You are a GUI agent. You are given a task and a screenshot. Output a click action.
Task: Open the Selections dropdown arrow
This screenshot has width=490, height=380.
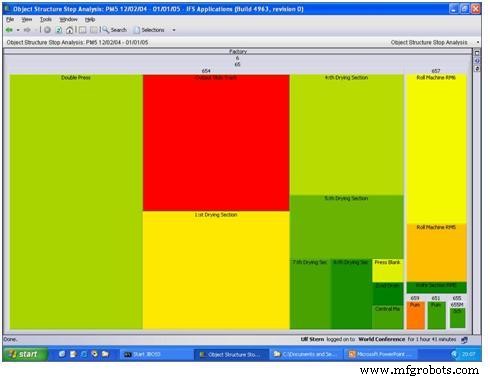[x=174, y=30]
